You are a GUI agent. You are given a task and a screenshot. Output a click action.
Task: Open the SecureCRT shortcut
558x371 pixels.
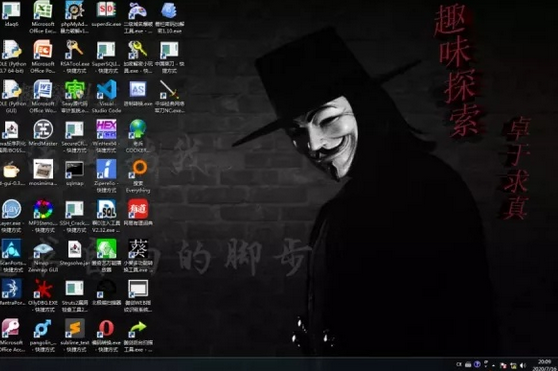[74, 137]
